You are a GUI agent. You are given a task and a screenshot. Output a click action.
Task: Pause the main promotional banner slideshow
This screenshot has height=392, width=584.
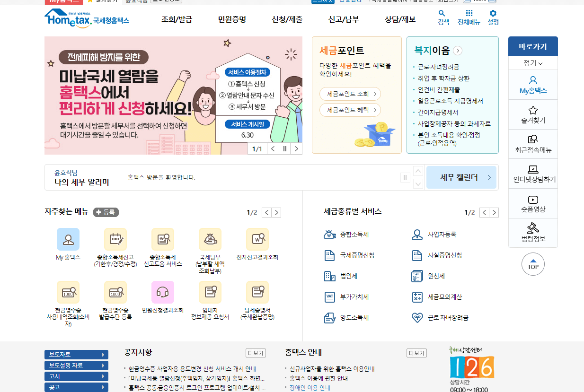click(284, 148)
